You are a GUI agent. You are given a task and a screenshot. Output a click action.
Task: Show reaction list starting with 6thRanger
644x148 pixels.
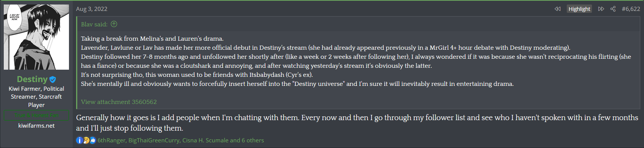coord(181,140)
